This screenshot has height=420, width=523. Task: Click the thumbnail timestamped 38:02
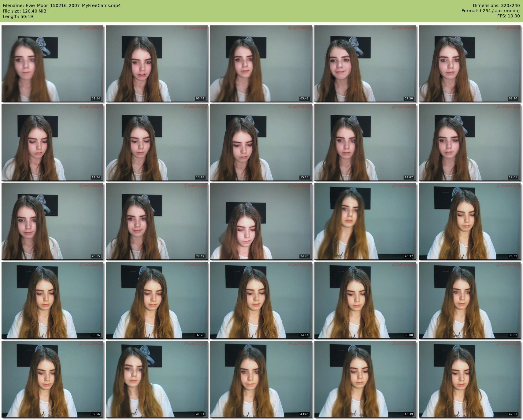tap(470, 300)
